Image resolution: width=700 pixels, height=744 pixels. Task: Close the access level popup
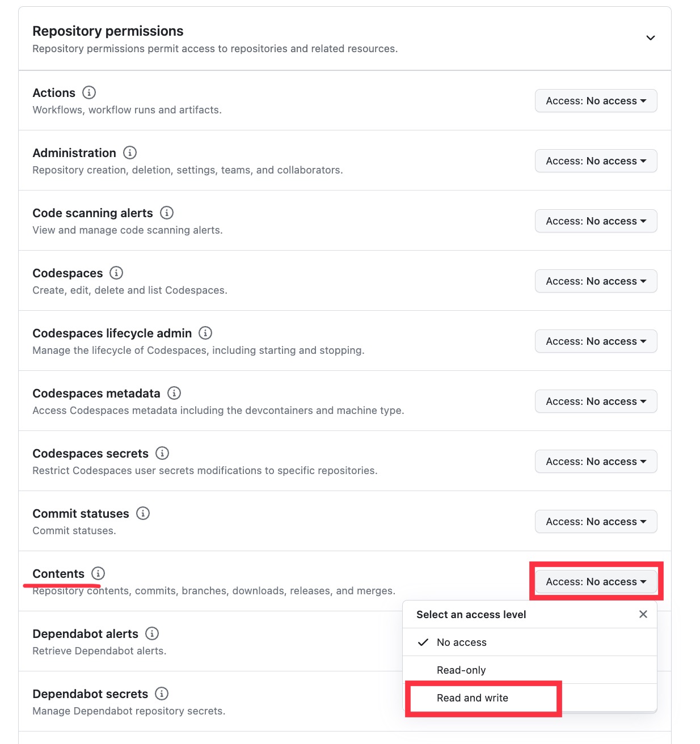pyautogui.click(x=643, y=614)
